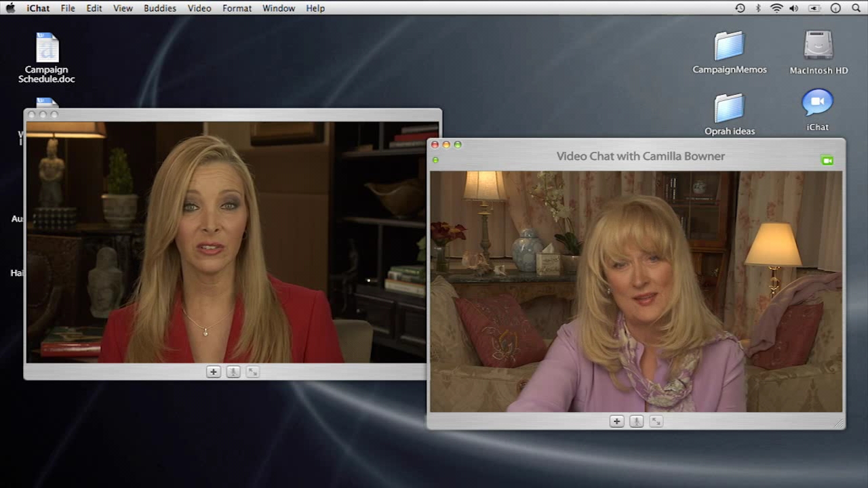Click the Camilla Bowner video feed
Screen dimensions: 868x488
(636, 291)
